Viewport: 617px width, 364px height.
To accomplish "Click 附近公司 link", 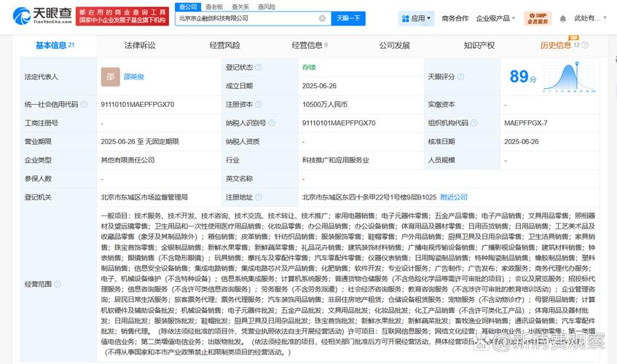I will [x=454, y=197].
